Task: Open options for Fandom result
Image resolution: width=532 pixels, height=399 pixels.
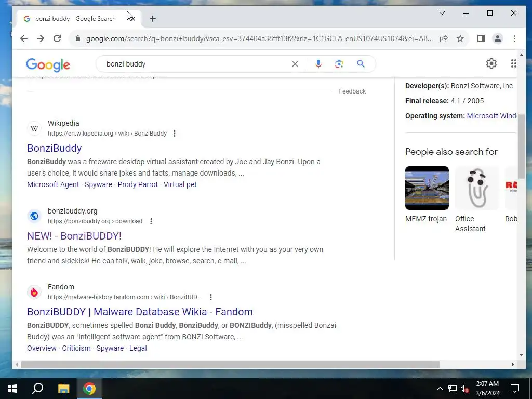Action: (211, 297)
